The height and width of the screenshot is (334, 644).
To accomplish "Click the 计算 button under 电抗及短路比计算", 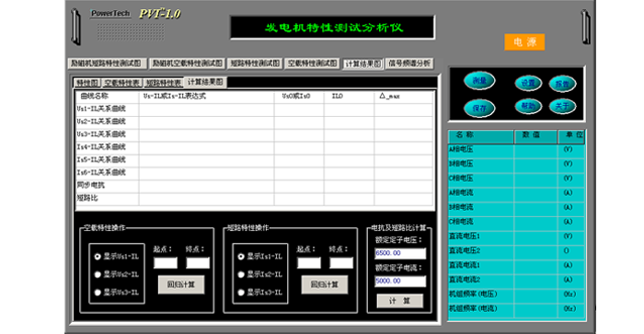I will tap(399, 301).
